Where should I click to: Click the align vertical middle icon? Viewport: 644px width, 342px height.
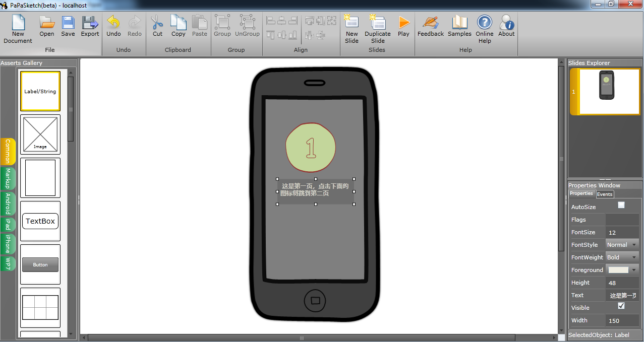point(282,35)
